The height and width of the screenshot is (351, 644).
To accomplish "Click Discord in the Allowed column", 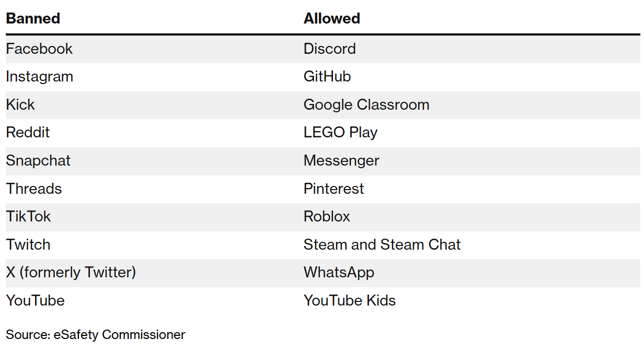I will click(x=329, y=49).
